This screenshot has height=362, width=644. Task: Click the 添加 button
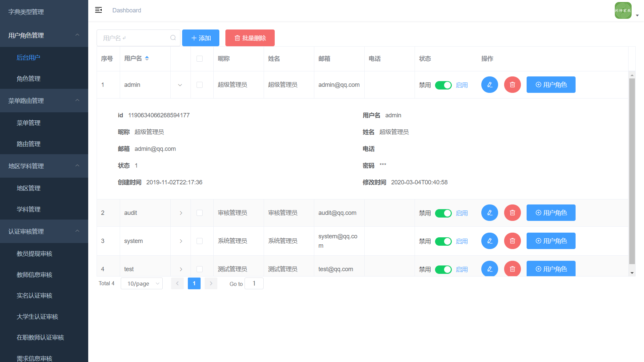click(201, 38)
